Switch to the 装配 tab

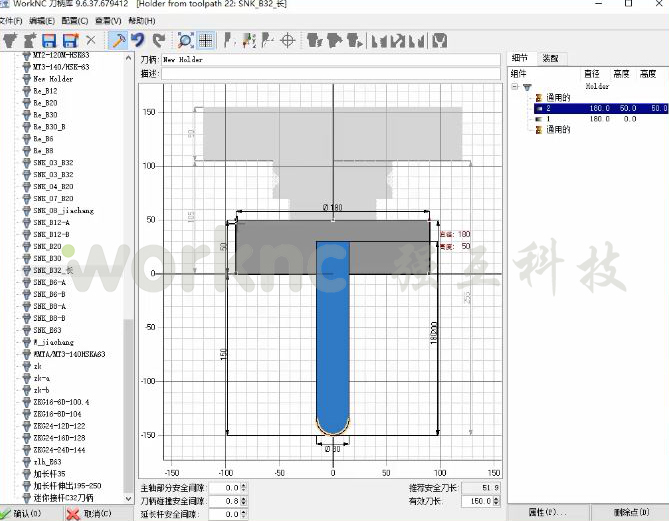(x=551, y=59)
